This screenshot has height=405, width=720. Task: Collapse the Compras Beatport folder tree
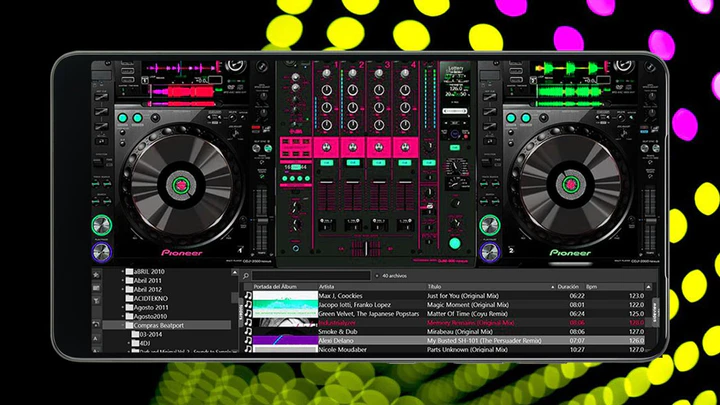(123, 325)
